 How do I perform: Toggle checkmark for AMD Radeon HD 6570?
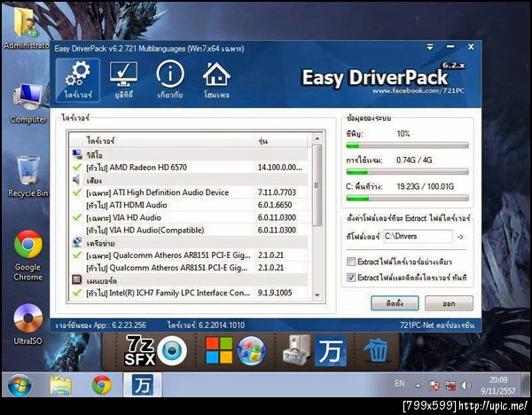77,167
